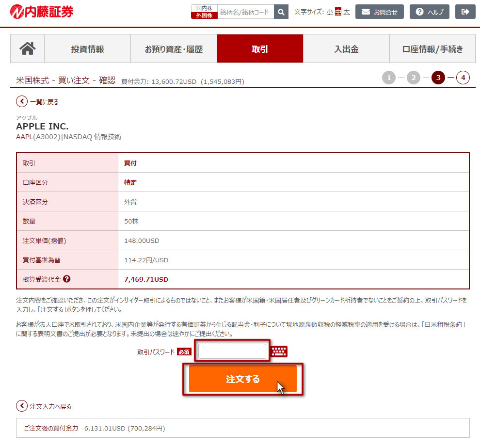The height and width of the screenshot is (448, 480).
Task: Open the 入出金 tab
Action: 346,49
